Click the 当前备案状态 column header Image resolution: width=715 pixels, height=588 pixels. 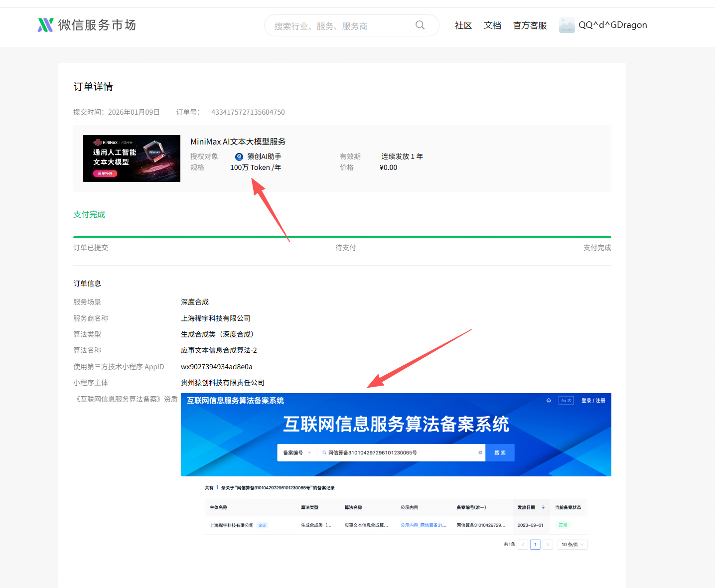coord(568,507)
